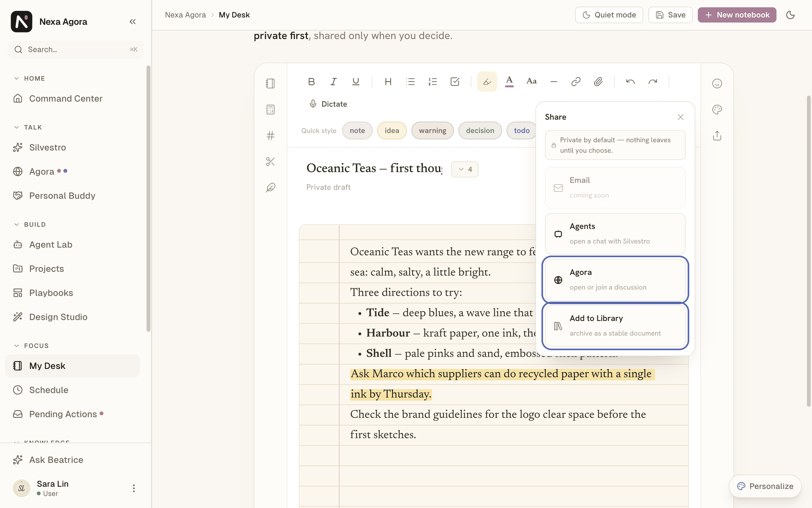Toggle Quiet mode

(609, 15)
